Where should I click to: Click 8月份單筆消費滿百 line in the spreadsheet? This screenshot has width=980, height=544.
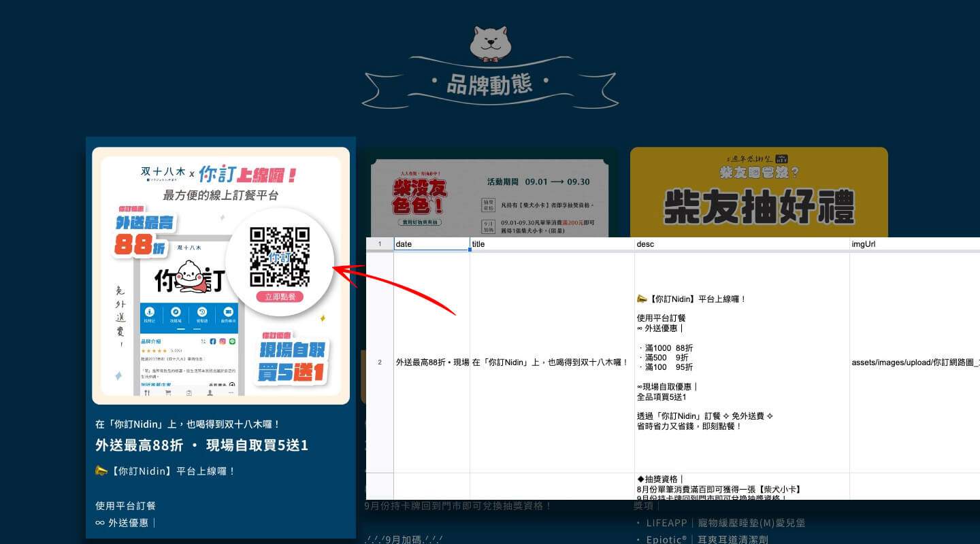(719, 489)
